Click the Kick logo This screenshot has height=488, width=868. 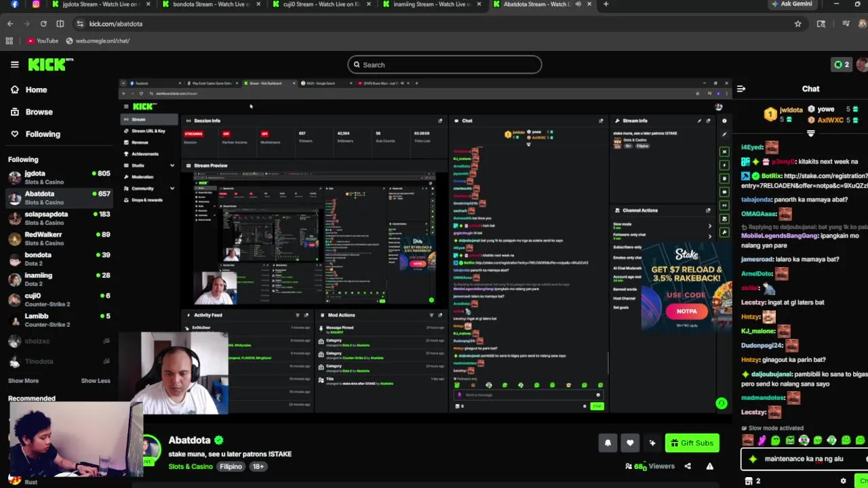click(50, 64)
